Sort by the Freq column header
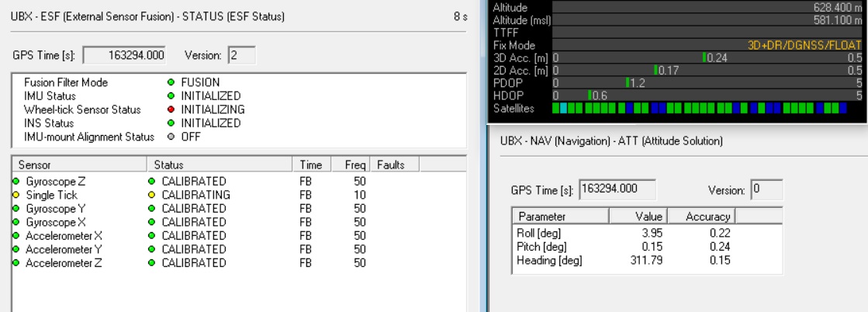The image size is (868, 312). point(354,165)
